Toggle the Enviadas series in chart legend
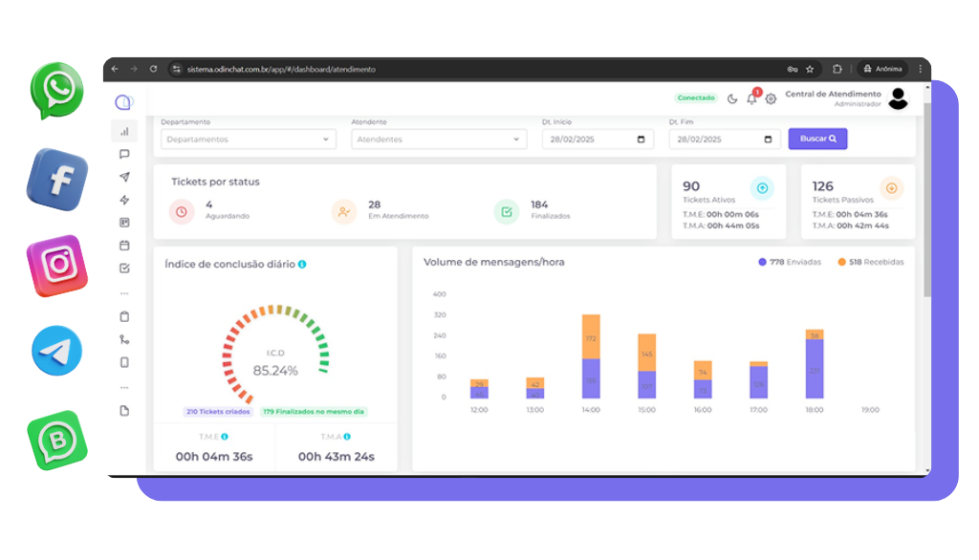The height and width of the screenshot is (560, 979). pyautogui.click(x=790, y=262)
